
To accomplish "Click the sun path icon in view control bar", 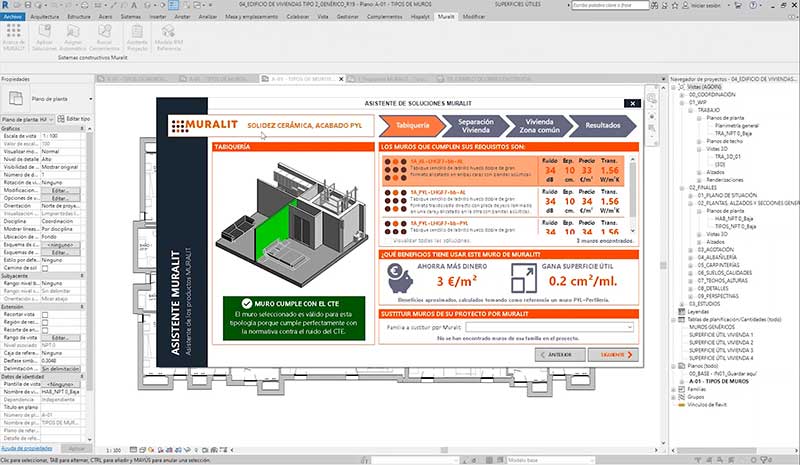I will coord(151,450).
